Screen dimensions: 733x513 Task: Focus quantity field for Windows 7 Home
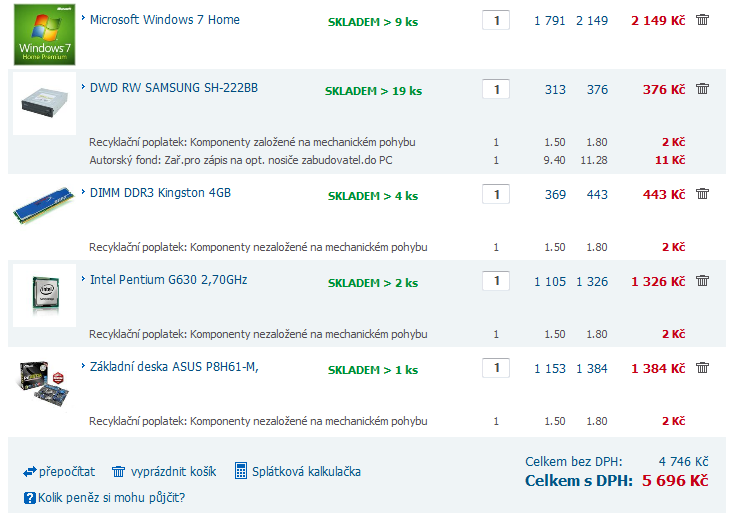pos(496,21)
